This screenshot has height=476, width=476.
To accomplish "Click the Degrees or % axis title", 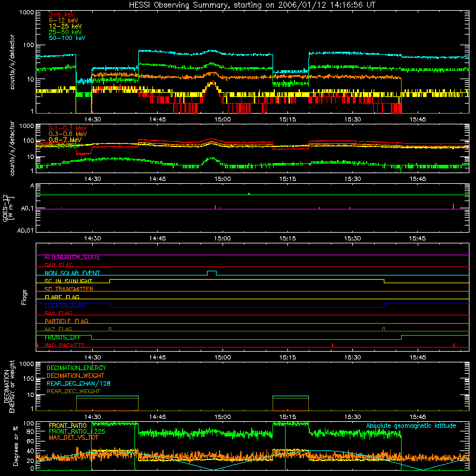I will coord(15,446).
